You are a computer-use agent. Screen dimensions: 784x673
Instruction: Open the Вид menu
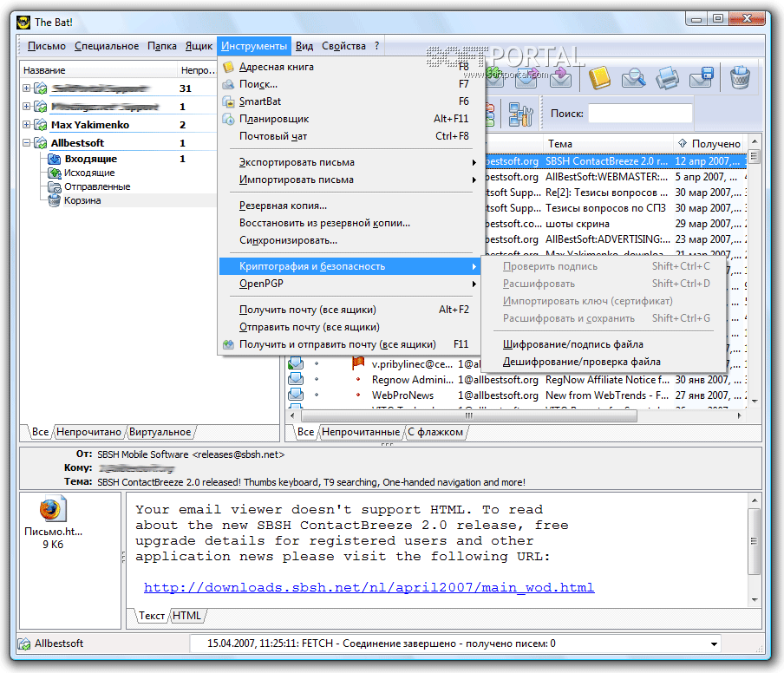tap(304, 46)
